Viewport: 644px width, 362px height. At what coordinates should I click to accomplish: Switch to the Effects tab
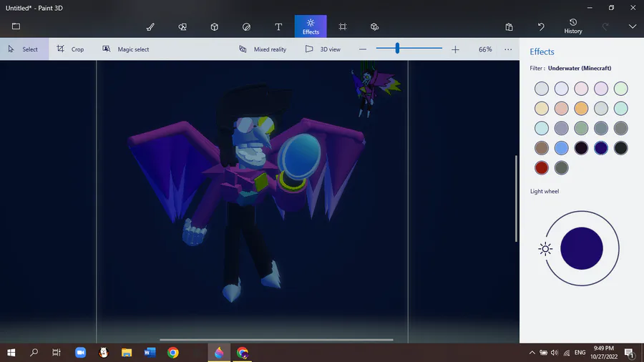click(x=311, y=26)
